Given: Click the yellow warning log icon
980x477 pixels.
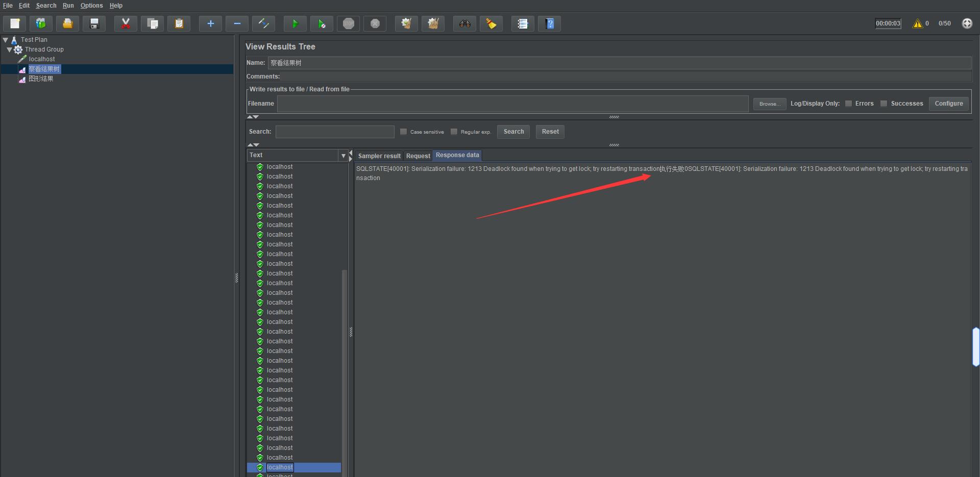Looking at the screenshot, I should 918,23.
